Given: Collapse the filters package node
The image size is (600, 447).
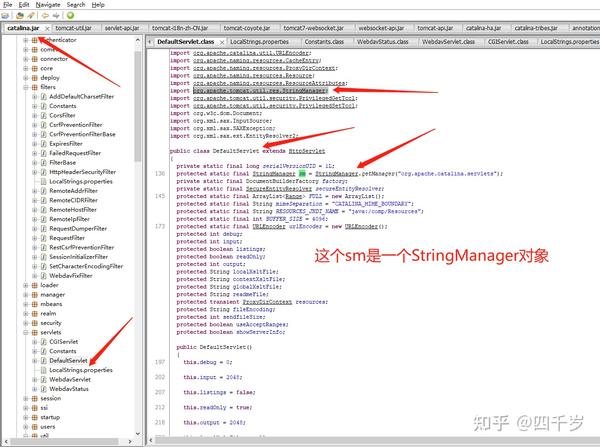Looking at the screenshot, I should pyautogui.click(x=26, y=87).
